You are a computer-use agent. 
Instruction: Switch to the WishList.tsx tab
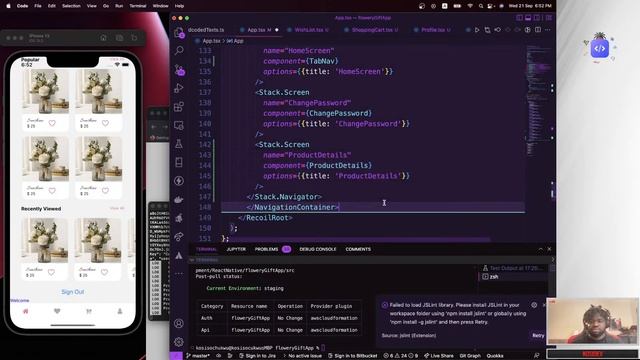[x=309, y=30]
